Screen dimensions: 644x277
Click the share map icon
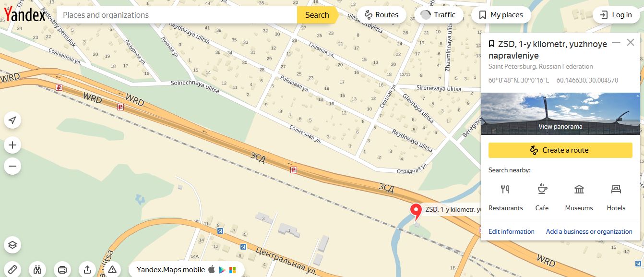point(87,269)
